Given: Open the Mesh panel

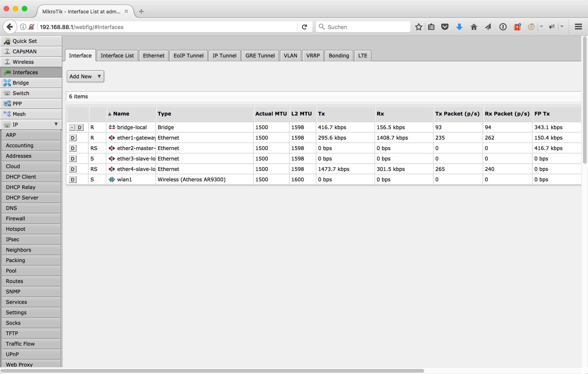Looking at the screenshot, I should [19, 114].
